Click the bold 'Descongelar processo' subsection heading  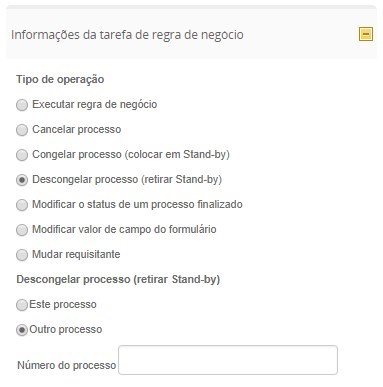click(x=118, y=279)
